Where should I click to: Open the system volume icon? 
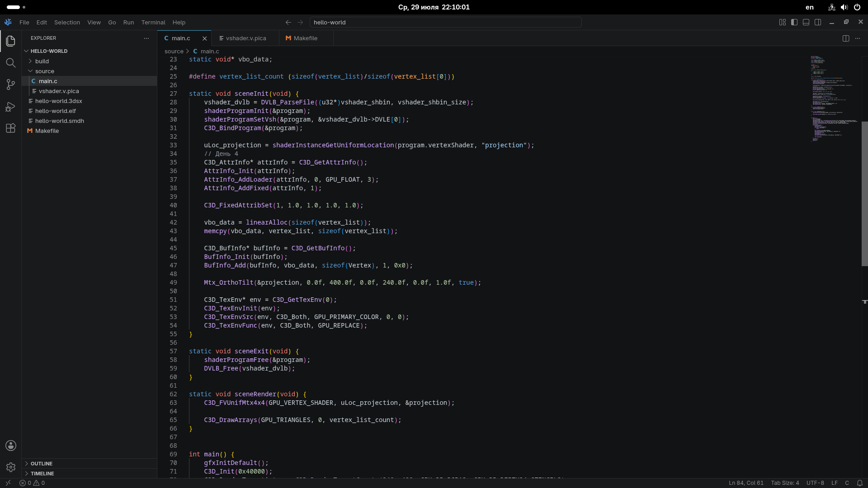click(844, 7)
